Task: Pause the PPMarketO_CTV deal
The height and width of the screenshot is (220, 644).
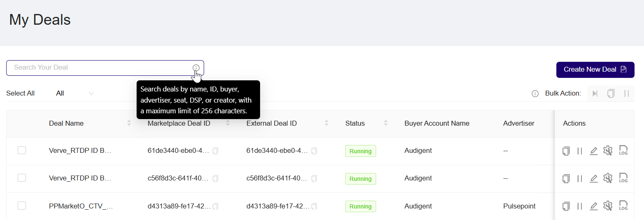Action: [580, 206]
